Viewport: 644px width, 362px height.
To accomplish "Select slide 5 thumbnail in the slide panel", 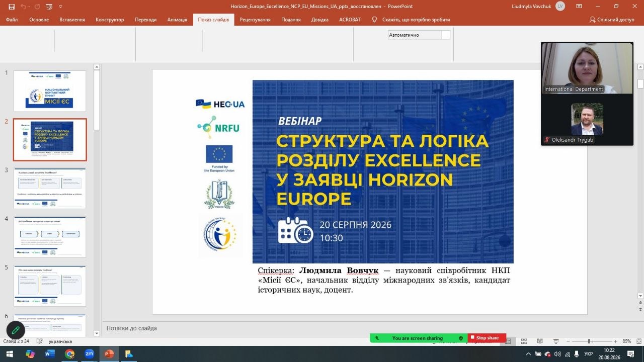I will 50,286.
